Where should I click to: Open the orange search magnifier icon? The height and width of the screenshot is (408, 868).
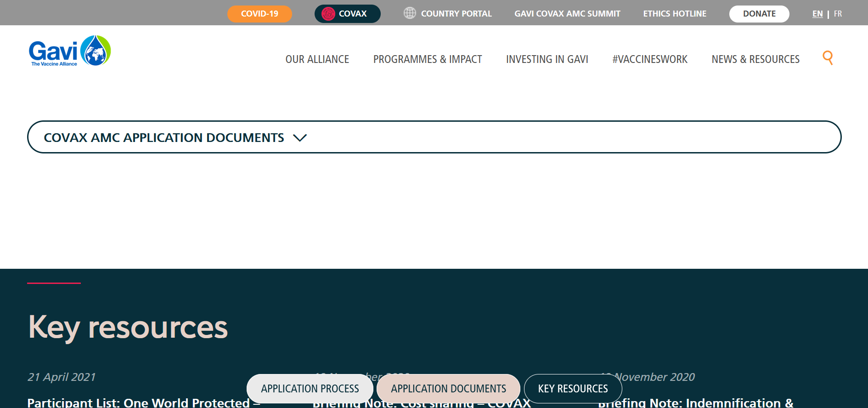click(x=828, y=58)
